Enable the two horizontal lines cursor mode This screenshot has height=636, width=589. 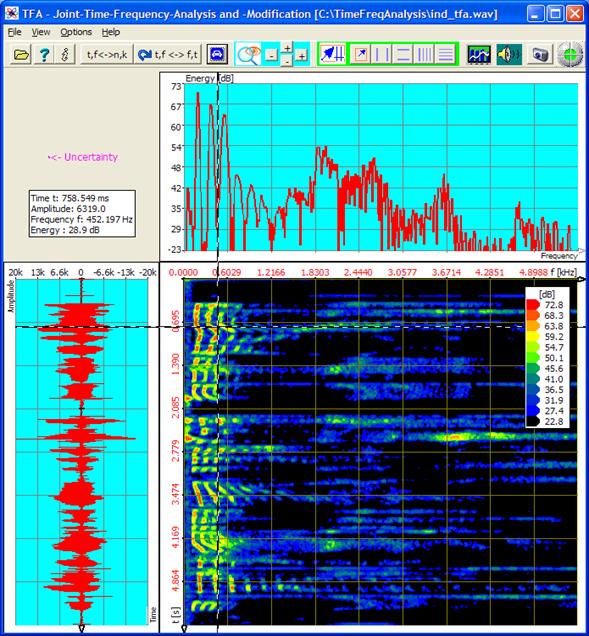point(403,54)
